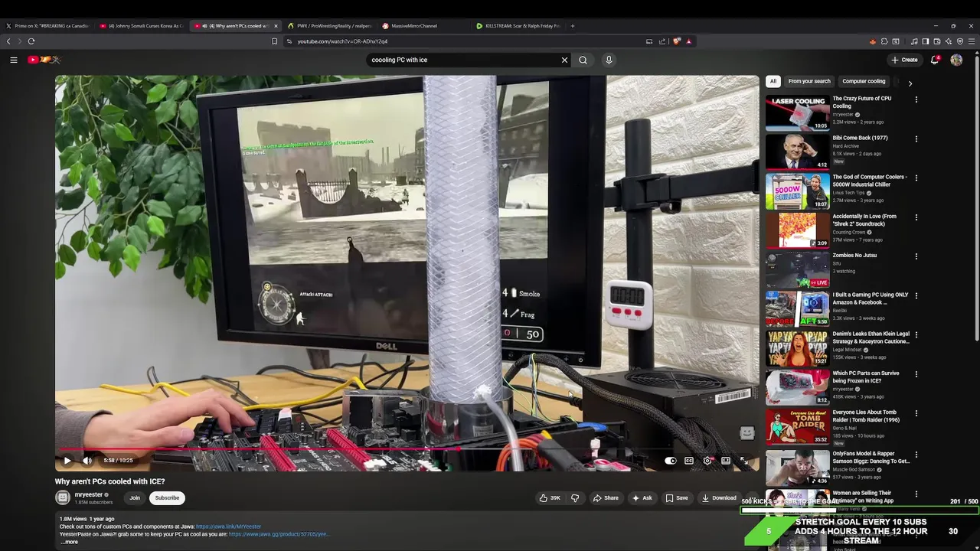Share the video
This screenshot has width=980, height=551.
click(606, 498)
